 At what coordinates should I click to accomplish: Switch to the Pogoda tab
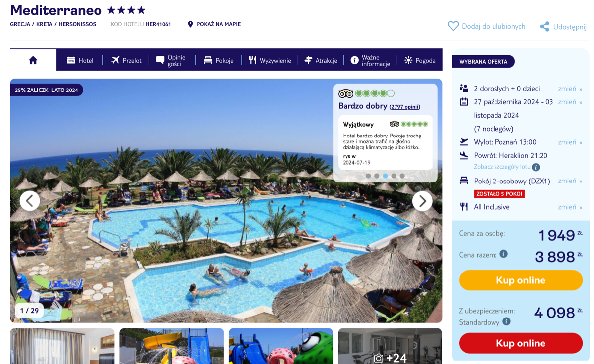[420, 60]
